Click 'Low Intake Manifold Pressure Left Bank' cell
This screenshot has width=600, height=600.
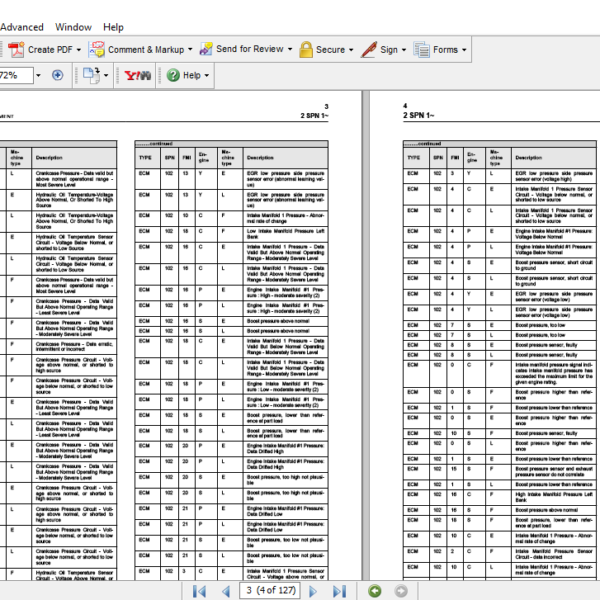tap(285, 234)
